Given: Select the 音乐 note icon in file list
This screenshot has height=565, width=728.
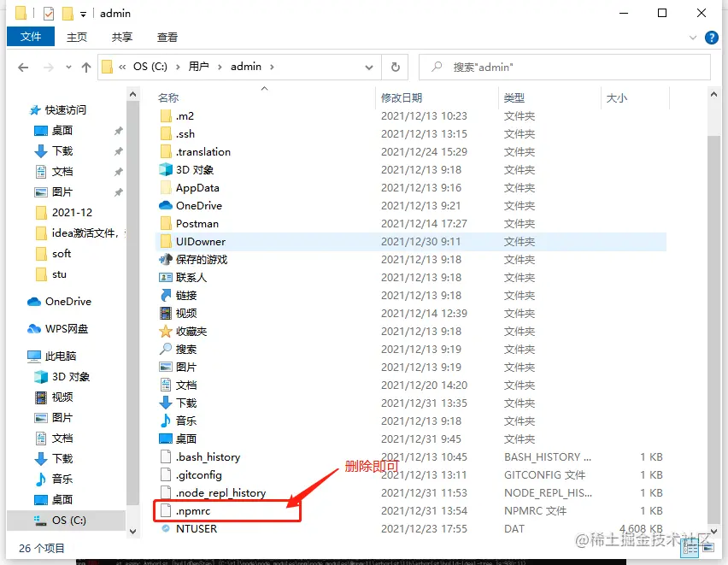Looking at the screenshot, I should pos(166,421).
